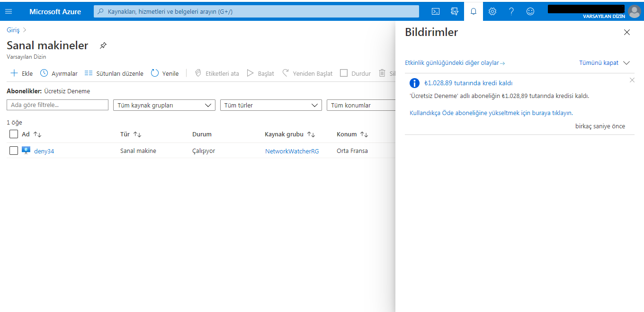Click the feedback smiley icon
The height and width of the screenshot is (312, 644).
coord(530,11)
